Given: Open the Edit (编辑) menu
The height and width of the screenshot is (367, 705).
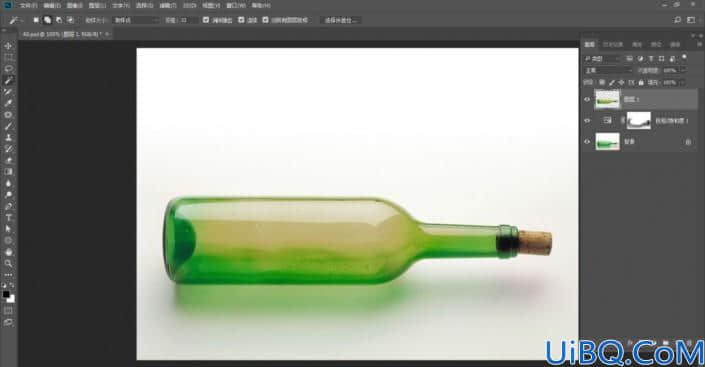Looking at the screenshot, I should point(52,6).
